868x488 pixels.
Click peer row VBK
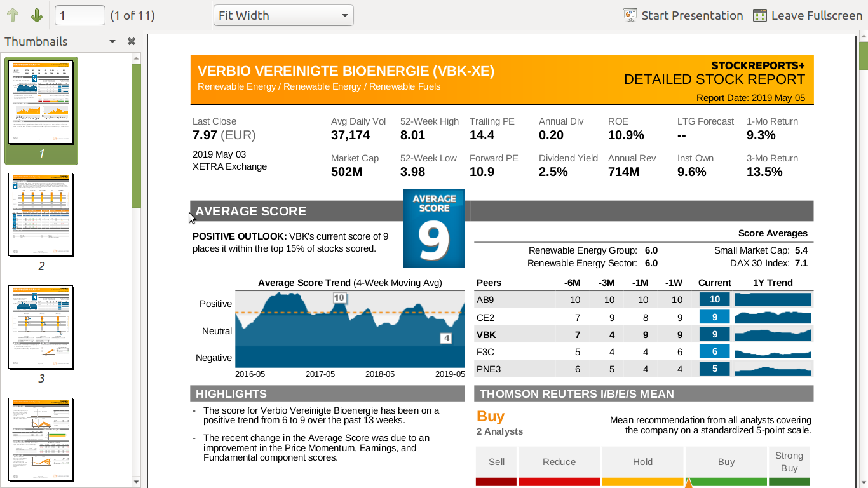tap(644, 334)
